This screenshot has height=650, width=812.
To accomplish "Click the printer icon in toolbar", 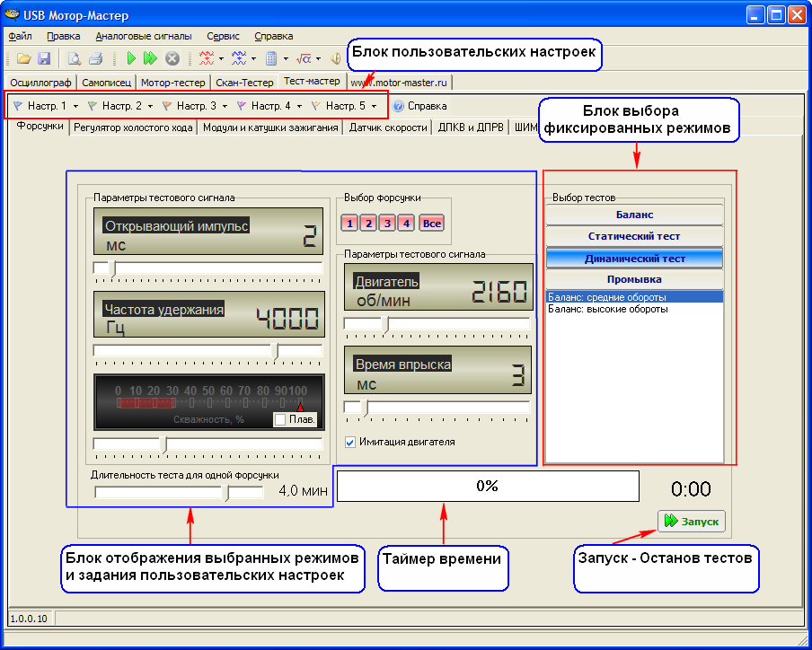I will (95, 58).
